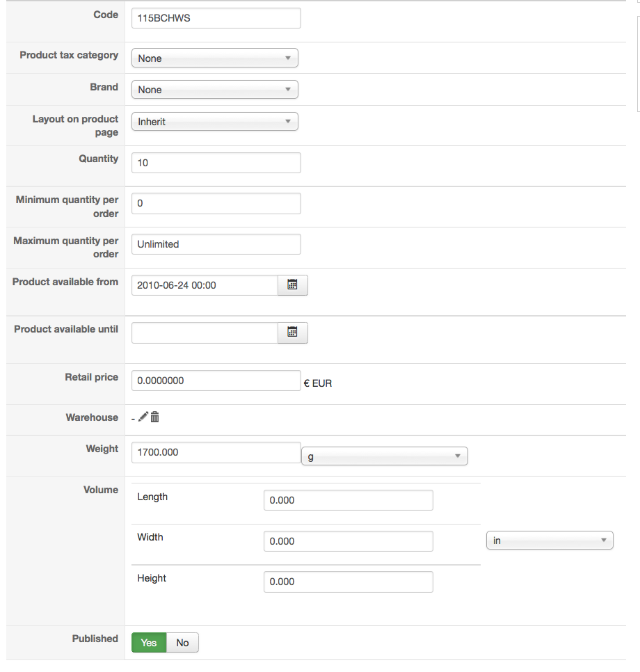
Task: Focus the Height volume field
Action: pos(348,582)
